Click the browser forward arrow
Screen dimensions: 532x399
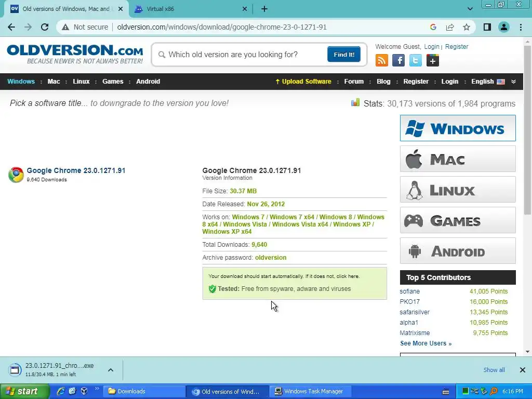28,27
